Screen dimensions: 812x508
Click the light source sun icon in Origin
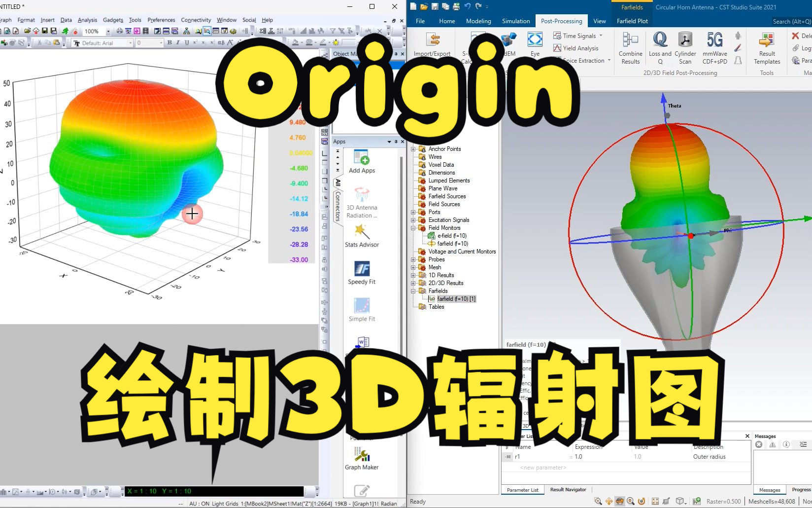[336, 43]
